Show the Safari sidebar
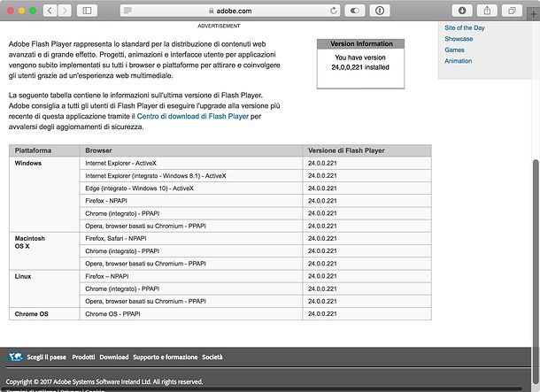The image size is (540, 392). [87, 11]
